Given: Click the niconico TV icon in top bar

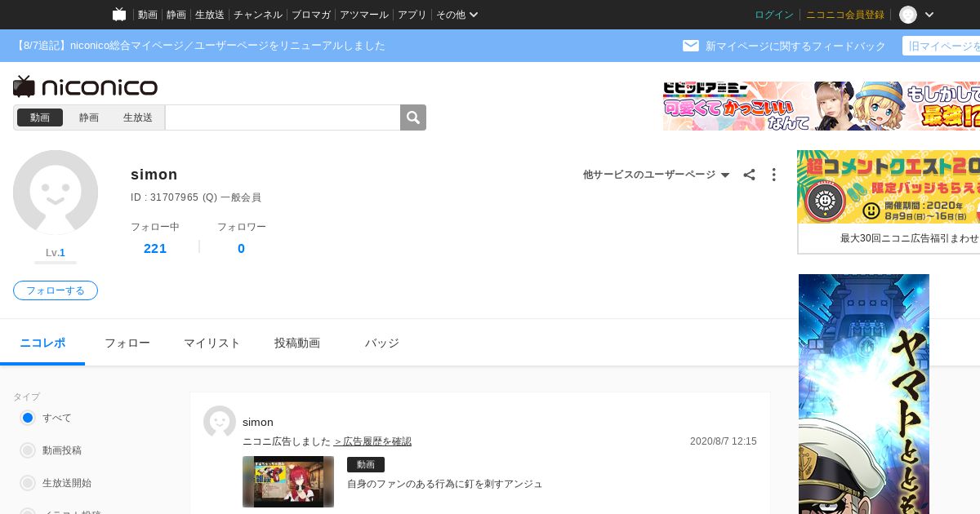Looking at the screenshot, I should point(119,15).
